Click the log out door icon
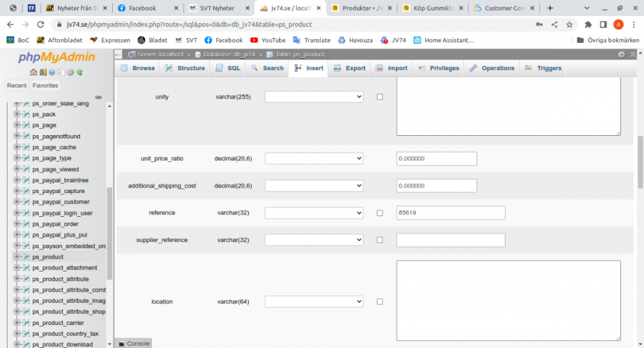Screen dimensions: 644x348 tap(43, 72)
